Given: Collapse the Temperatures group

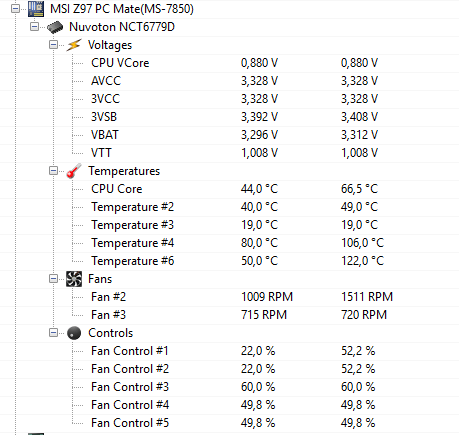Looking at the screenshot, I should (53, 171).
